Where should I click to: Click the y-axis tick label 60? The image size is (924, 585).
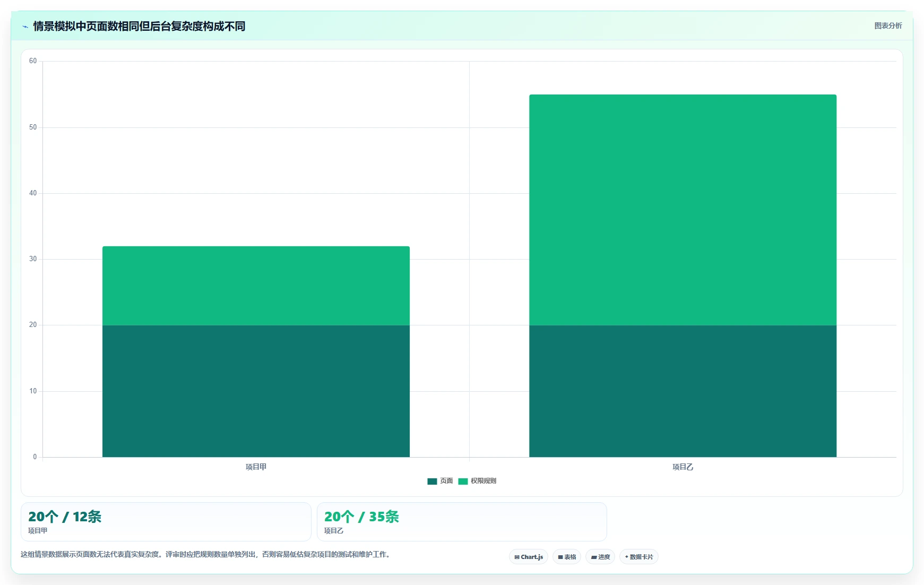tap(33, 61)
